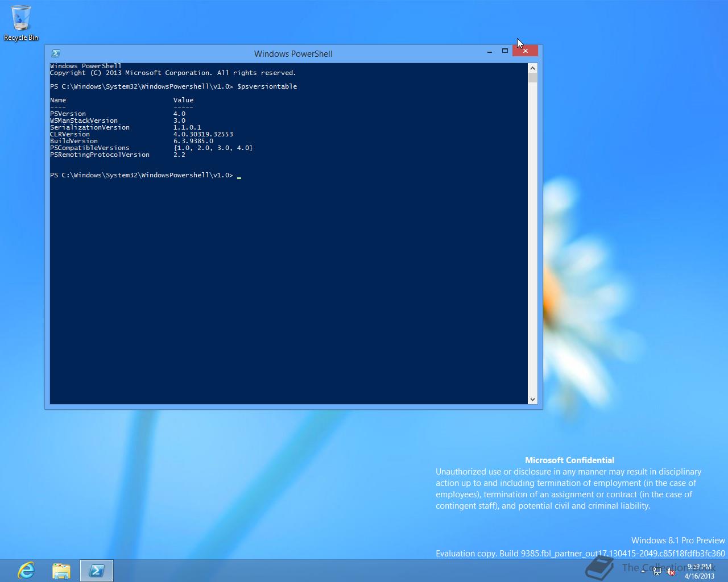Click the PSVersion row name
728x582 pixels.
[68, 114]
